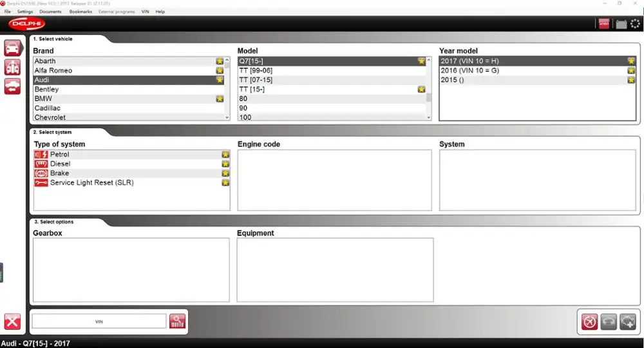Select TT [99-06] in the Model list
The height and width of the screenshot is (348, 644).
click(332, 71)
